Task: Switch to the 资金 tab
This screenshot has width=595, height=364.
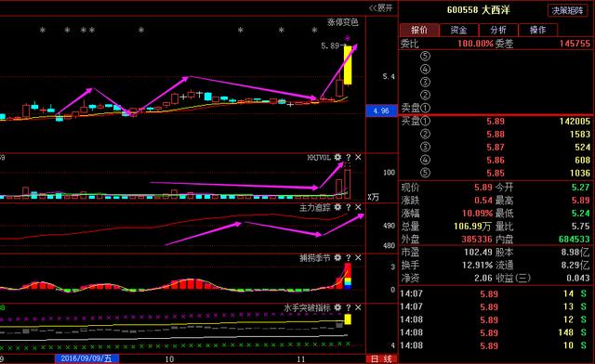Action: (x=458, y=30)
